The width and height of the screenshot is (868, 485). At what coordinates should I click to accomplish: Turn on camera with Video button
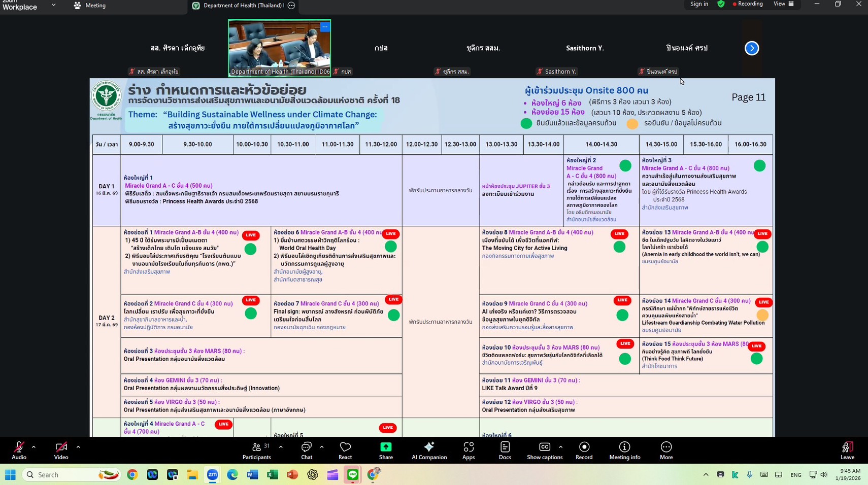pyautogui.click(x=61, y=449)
